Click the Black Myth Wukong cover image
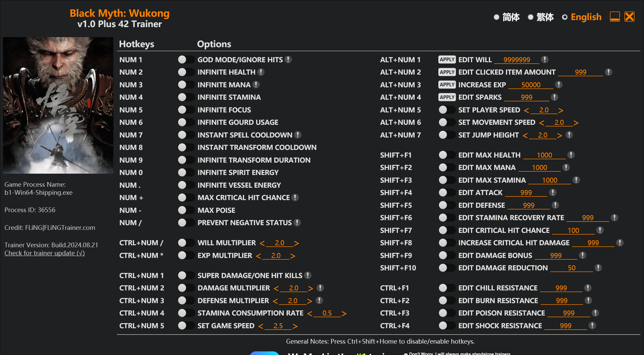Image resolution: width=644 pixels, height=355 pixels. click(58, 105)
